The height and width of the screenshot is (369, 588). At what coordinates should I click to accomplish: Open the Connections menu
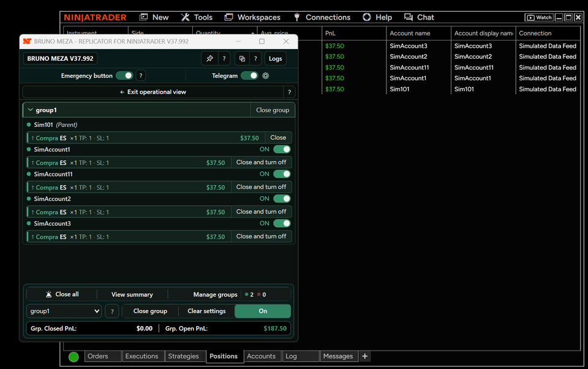pyautogui.click(x=322, y=17)
